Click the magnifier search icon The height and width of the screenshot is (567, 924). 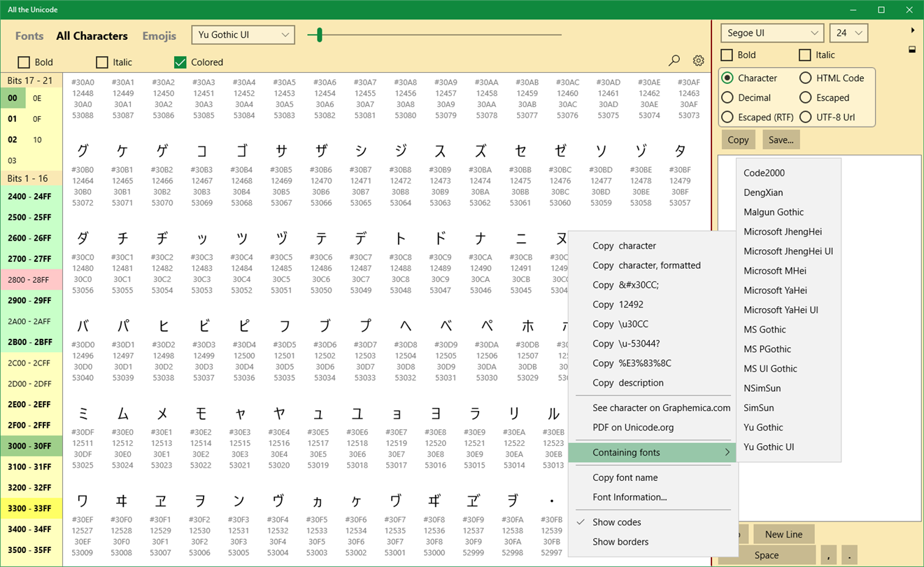click(x=674, y=61)
